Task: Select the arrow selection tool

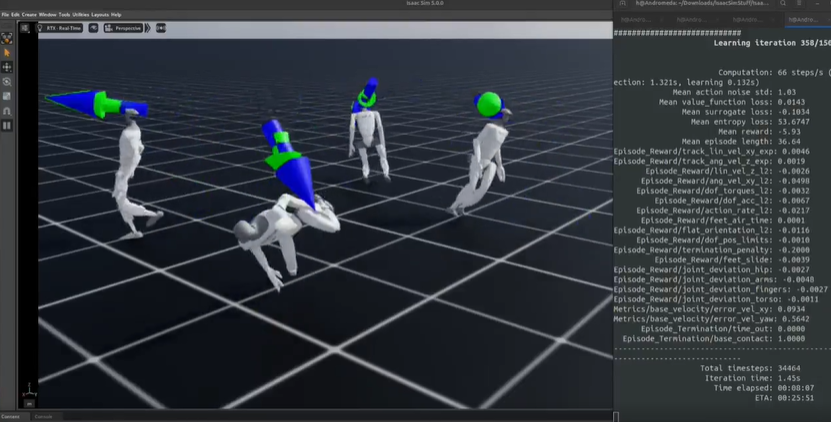Action: [x=7, y=52]
